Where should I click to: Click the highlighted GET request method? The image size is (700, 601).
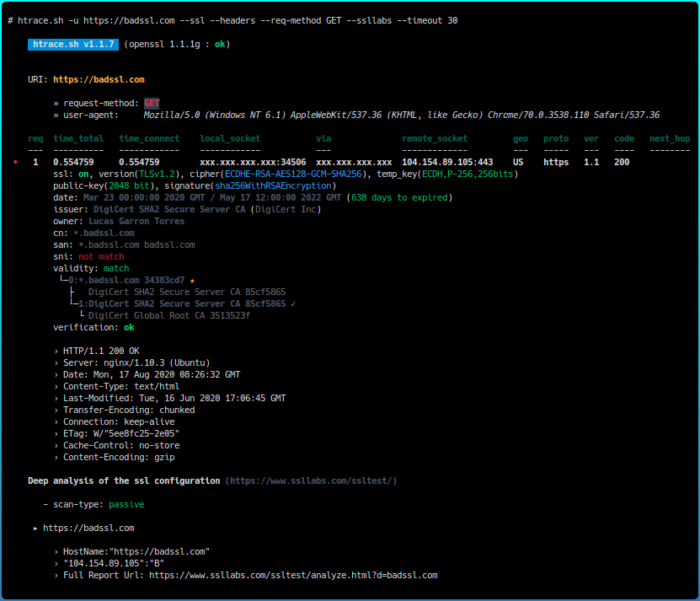[152, 103]
